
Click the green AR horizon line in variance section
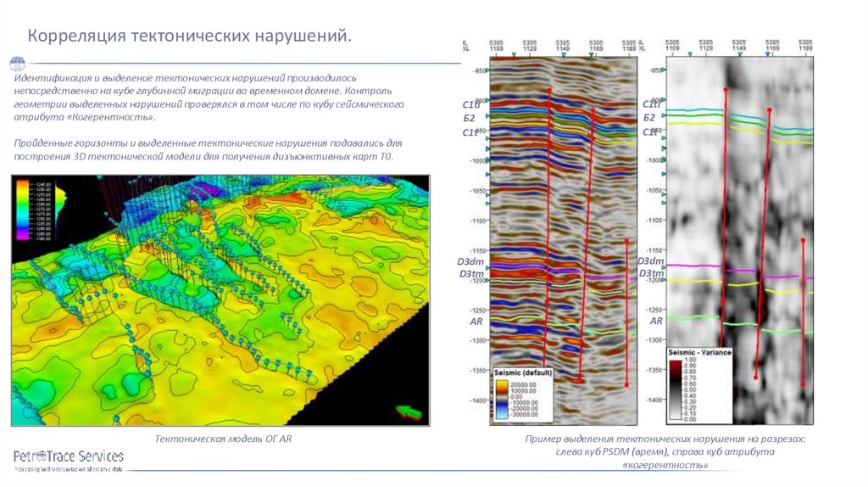pos(739,324)
